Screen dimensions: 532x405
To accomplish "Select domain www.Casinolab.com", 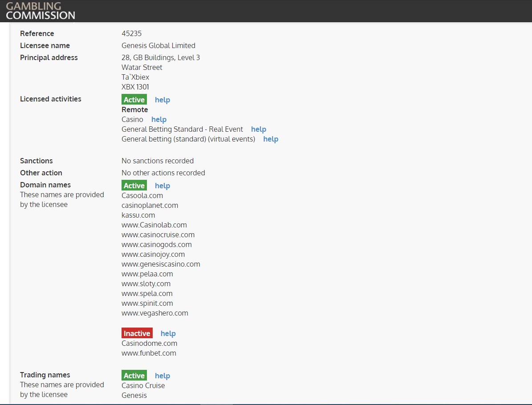I will coord(154,225).
